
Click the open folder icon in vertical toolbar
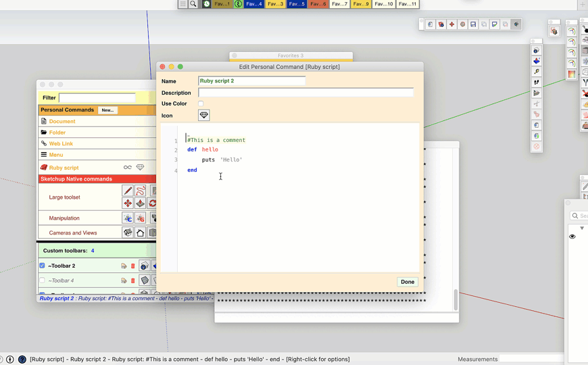pyautogui.click(x=537, y=93)
